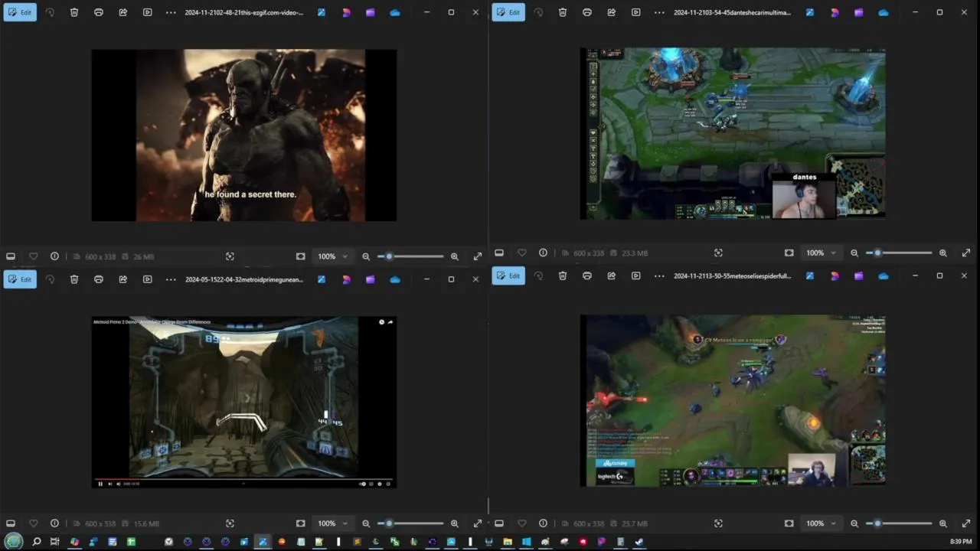Delete the ezgif-com-video image
The height and width of the screenshot is (551, 980).
click(x=74, y=12)
